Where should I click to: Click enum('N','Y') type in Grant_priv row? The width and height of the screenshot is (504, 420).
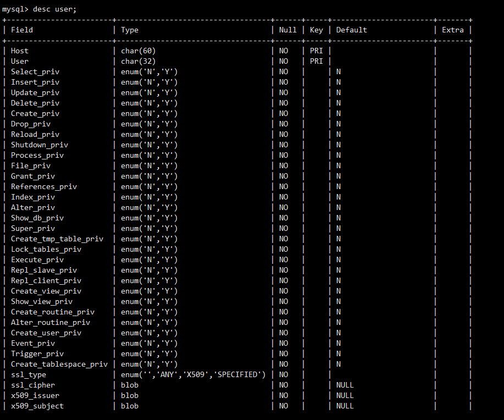point(149,176)
